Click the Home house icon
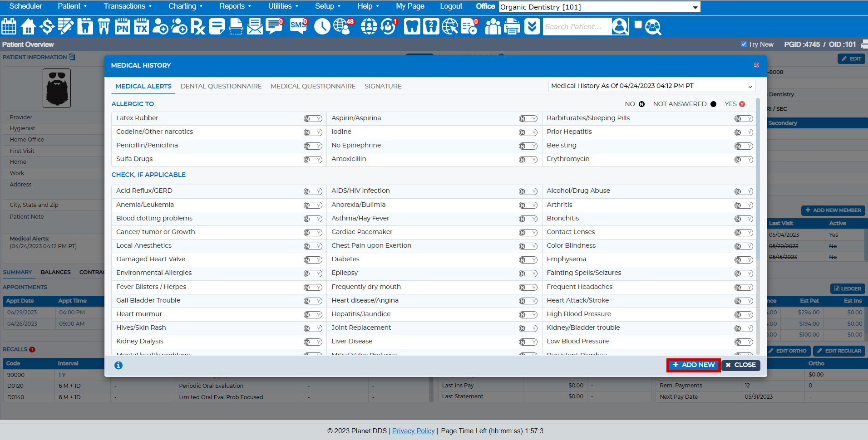 [x=28, y=26]
